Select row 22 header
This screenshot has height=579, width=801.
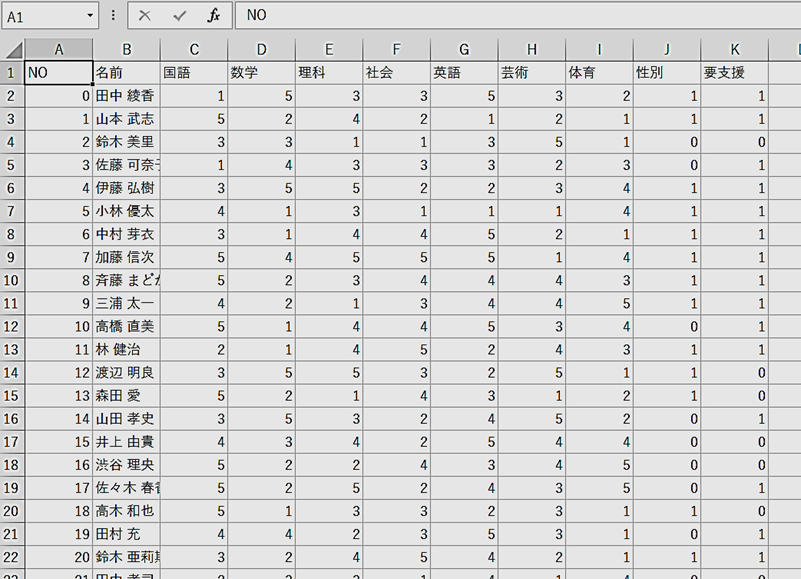point(12,556)
